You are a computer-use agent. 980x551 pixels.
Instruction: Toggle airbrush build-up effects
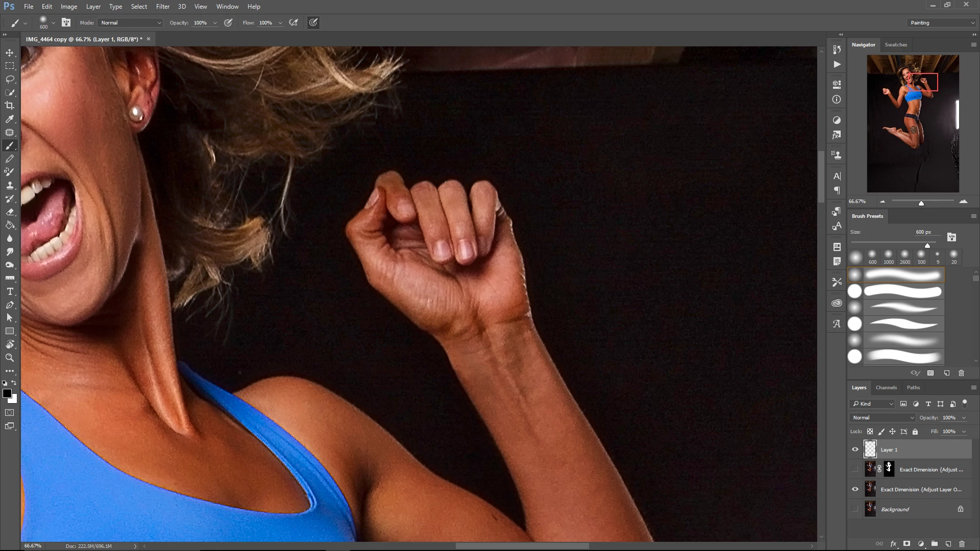click(x=293, y=22)
